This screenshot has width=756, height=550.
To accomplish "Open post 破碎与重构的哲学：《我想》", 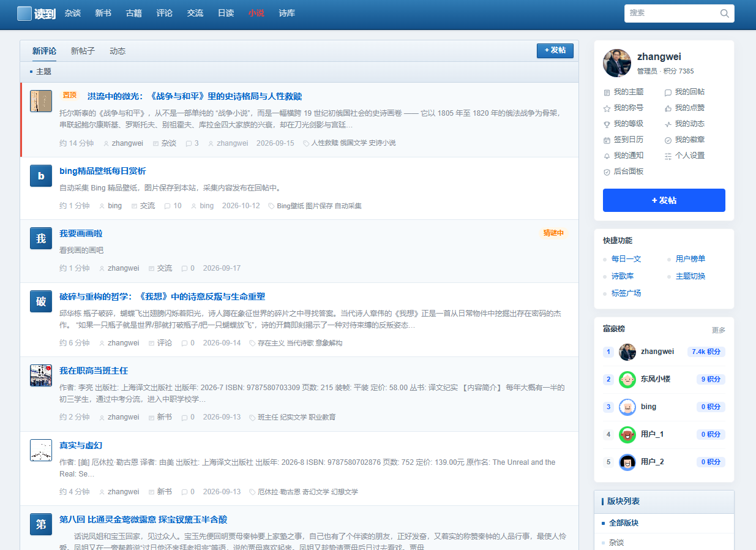I will (162, 296).
